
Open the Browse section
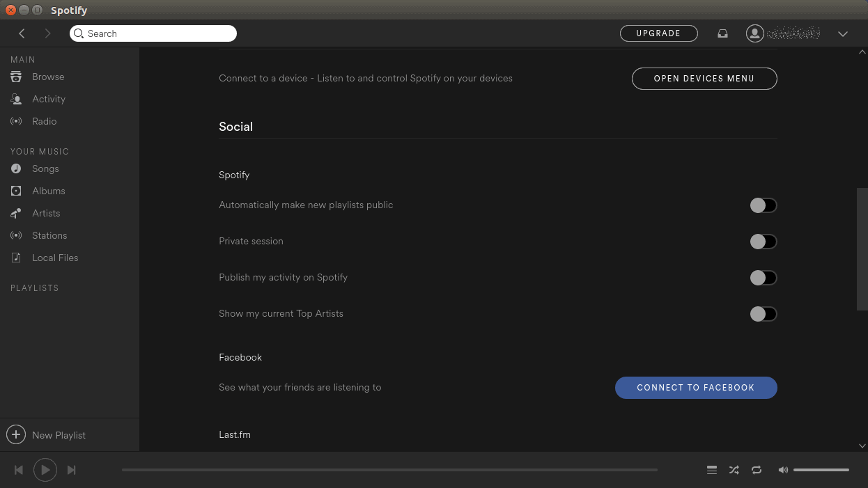tap(48, 77)
